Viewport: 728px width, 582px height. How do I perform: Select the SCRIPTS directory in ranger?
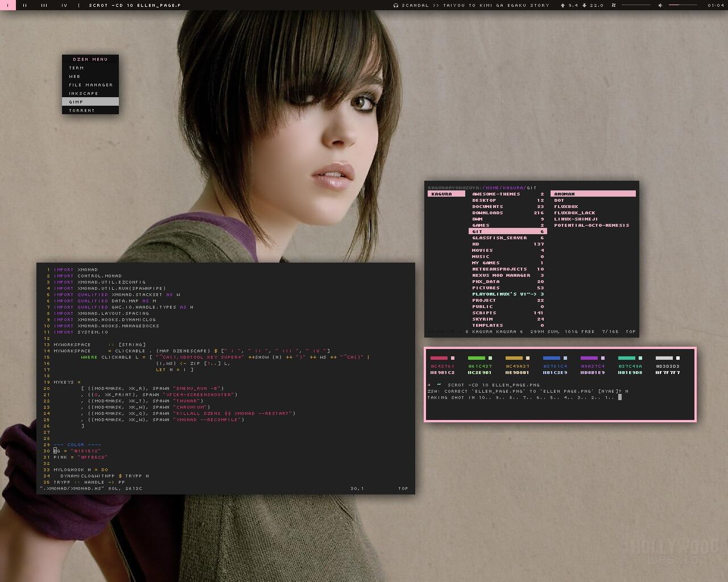(x=508, y=313)
